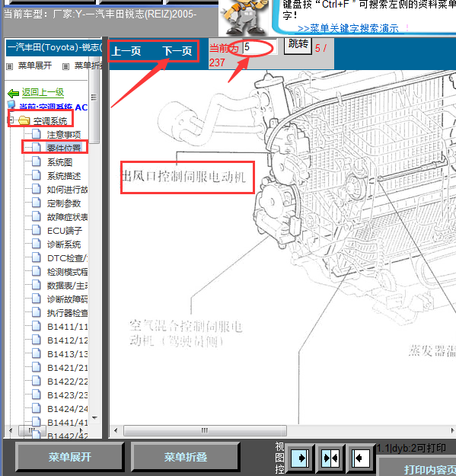456x476 pixels.
Task: Click the green return arrow icon
Action: (x=14, y=93)
